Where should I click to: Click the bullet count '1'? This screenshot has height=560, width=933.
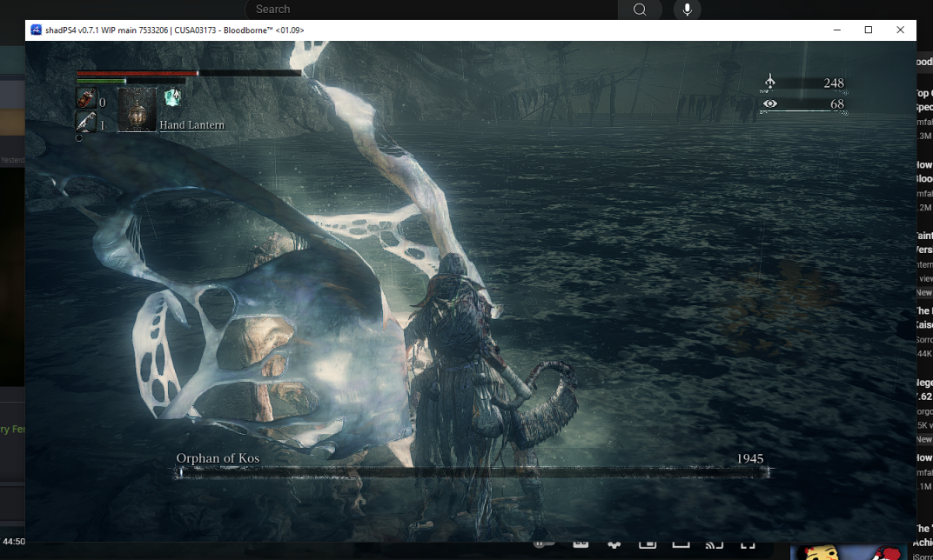(103, 125)
